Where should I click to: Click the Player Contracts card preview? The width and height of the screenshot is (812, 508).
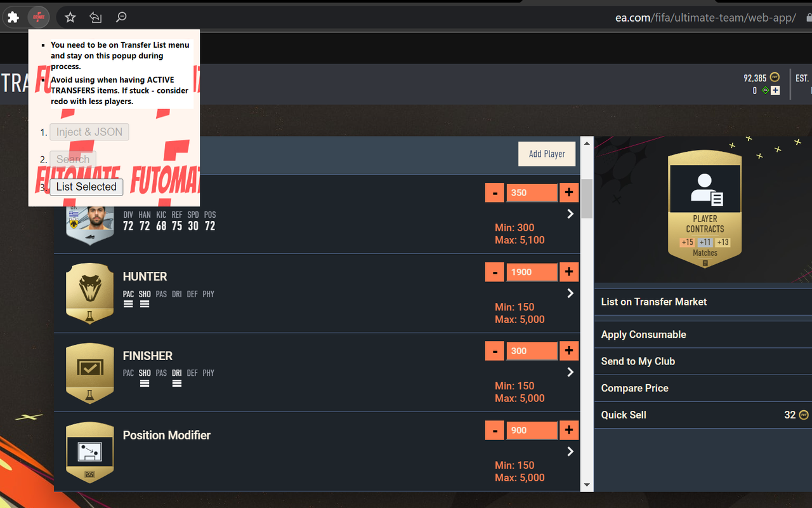coord(705,209)
